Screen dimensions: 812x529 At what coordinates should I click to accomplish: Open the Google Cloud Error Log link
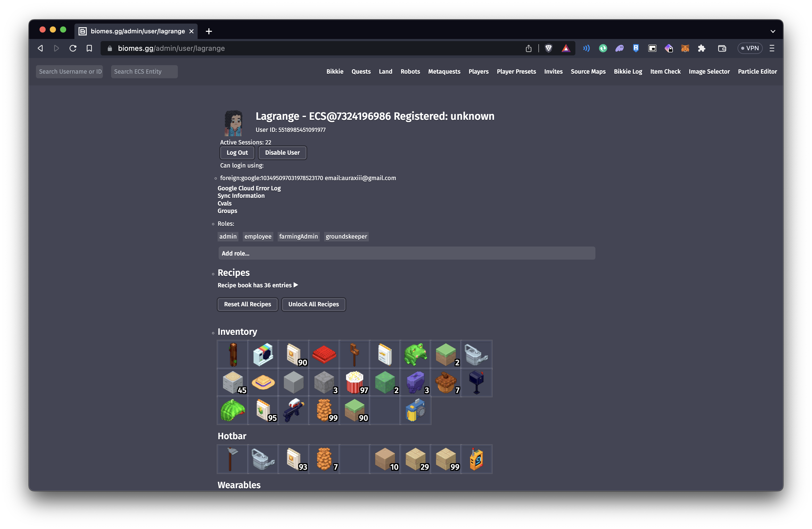tap(249, 188)
